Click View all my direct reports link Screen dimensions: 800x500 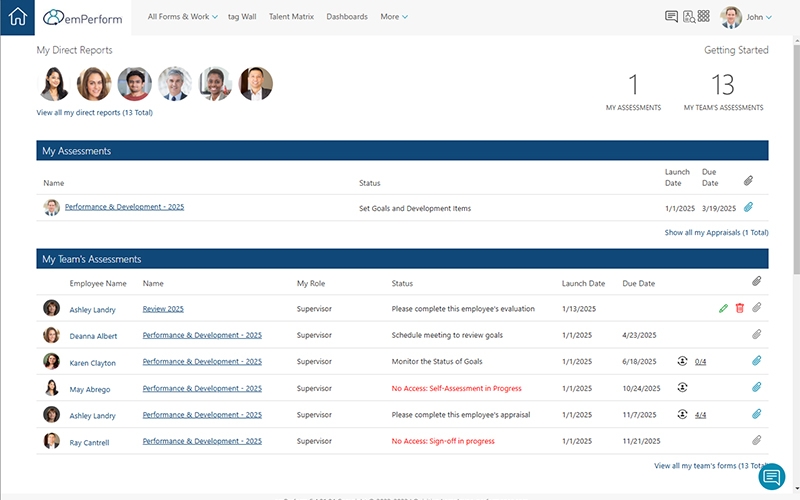[94, 113]
